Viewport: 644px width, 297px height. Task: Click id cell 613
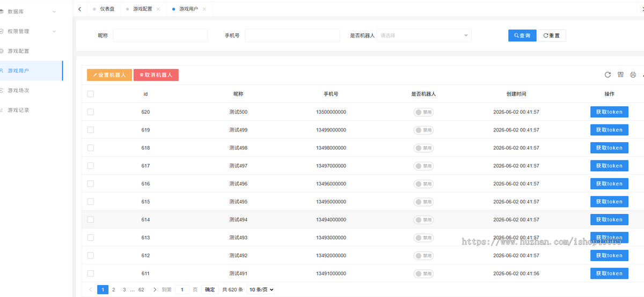146,237
